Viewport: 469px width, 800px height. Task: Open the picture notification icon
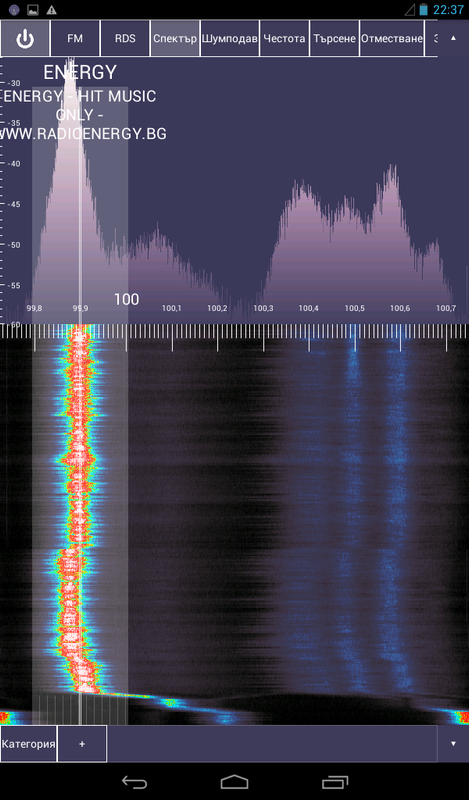tap(33, 10)
